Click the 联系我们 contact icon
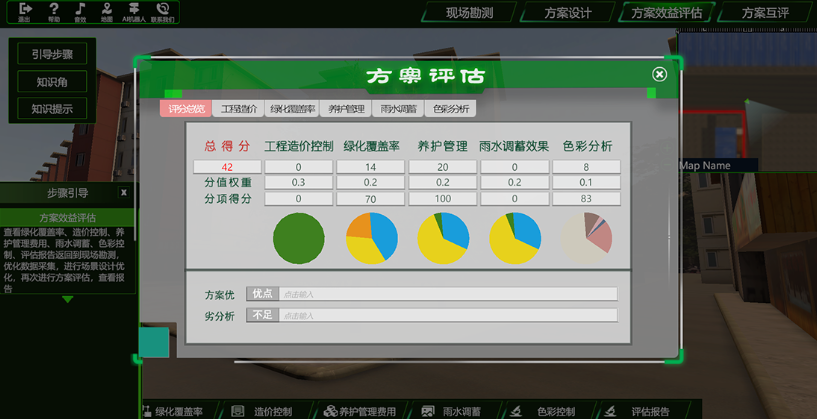817x419 pixels. point(163,12)
